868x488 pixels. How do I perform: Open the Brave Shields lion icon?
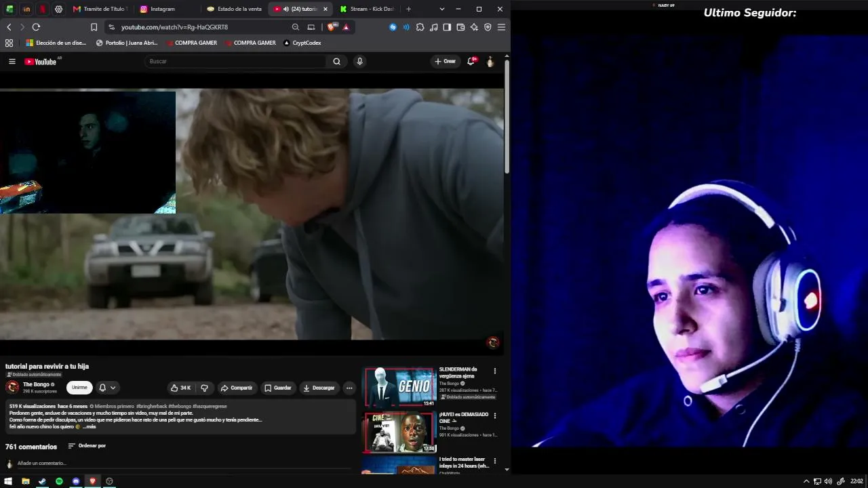tap(331, 27)
